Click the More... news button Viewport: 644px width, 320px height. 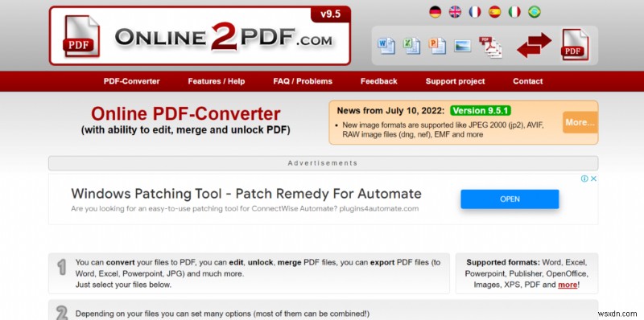[580, 122]
